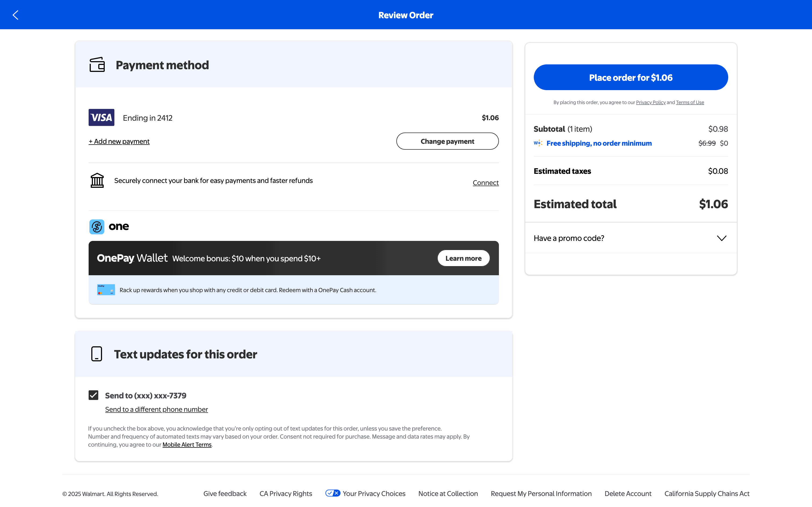Click the wallet icon beside Payment method
The image size is (812, 507).
(x=97, y=65)
